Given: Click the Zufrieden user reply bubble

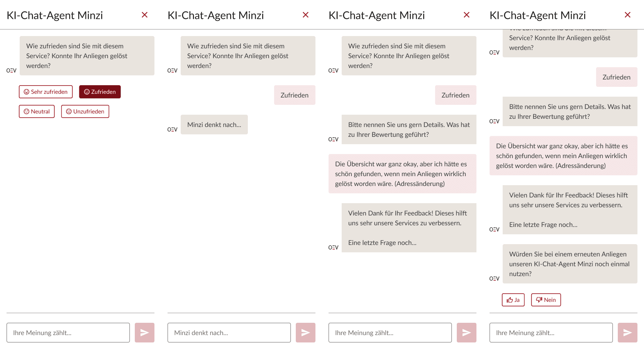Looking at the screenshot, I should coord(295,95).
